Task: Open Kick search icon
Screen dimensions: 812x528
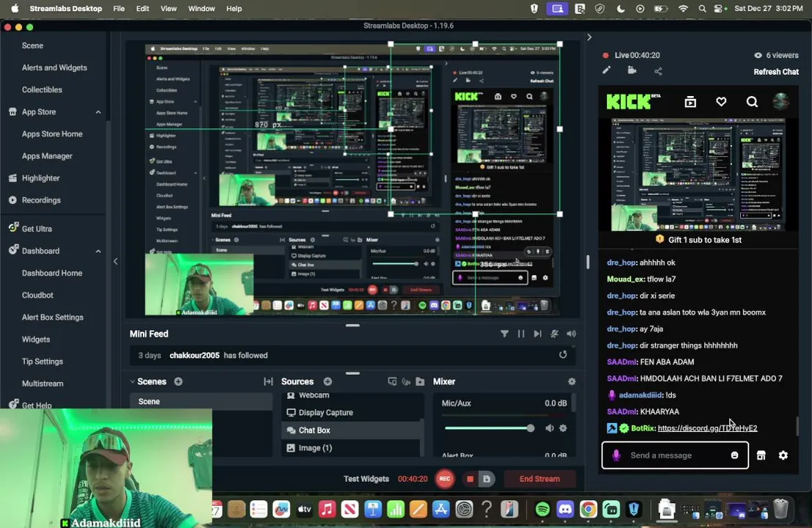Action: coord(752,101)
